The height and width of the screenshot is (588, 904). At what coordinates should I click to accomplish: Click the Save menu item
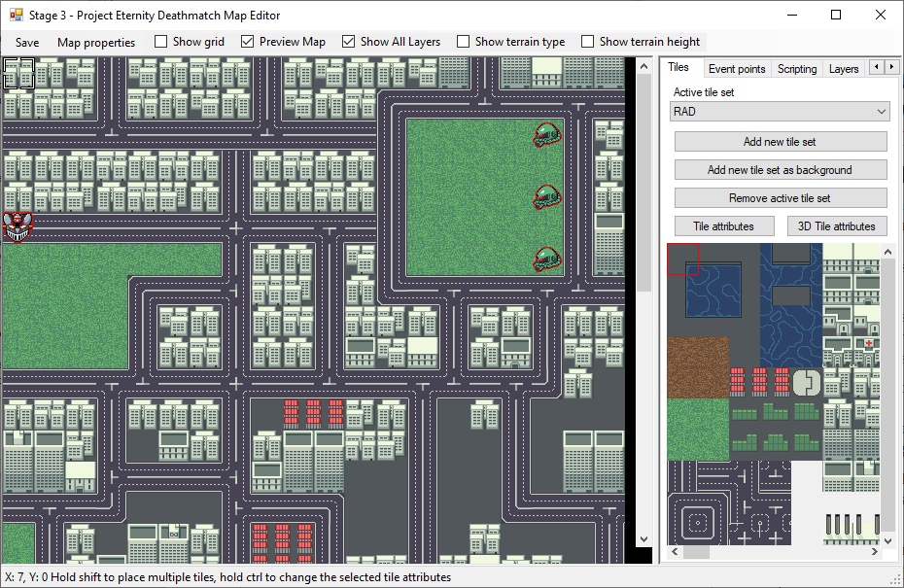(27, 42)
